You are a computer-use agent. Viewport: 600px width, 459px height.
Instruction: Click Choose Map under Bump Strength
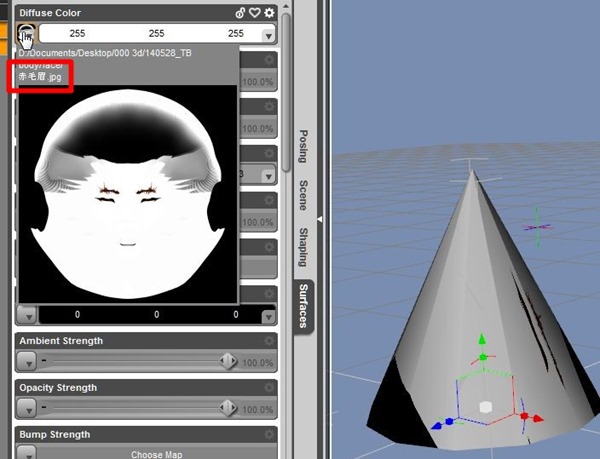tap(158, 454)
